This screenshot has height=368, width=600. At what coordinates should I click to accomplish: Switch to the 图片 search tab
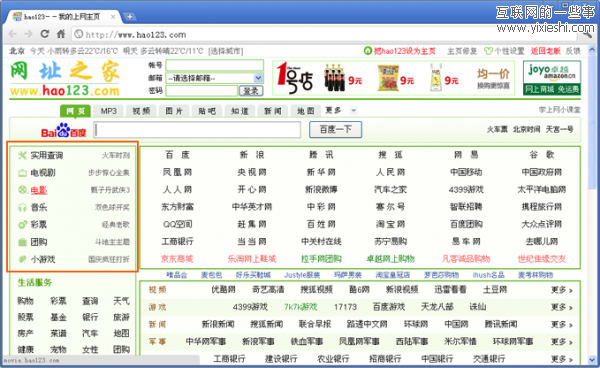(174, 111)
